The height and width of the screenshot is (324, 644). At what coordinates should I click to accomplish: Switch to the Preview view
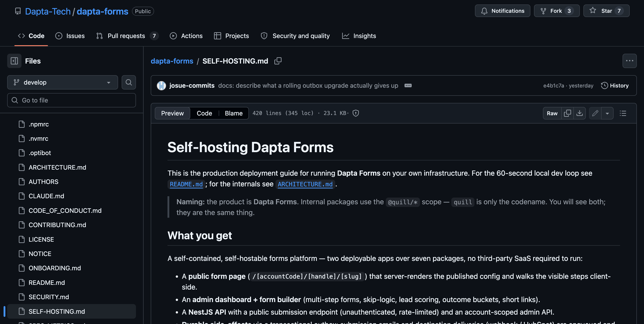[x=172, y=113]
